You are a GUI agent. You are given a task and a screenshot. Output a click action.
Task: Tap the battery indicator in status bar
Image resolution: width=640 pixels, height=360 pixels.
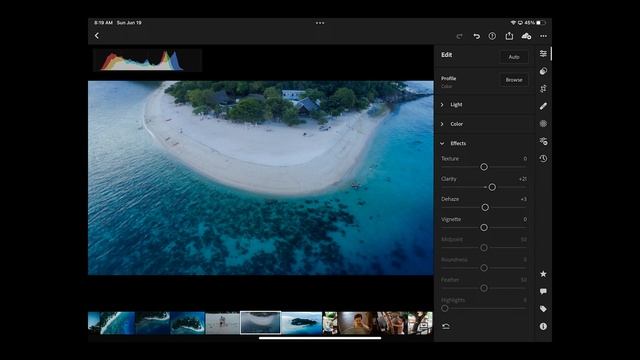tap(540, 23)
